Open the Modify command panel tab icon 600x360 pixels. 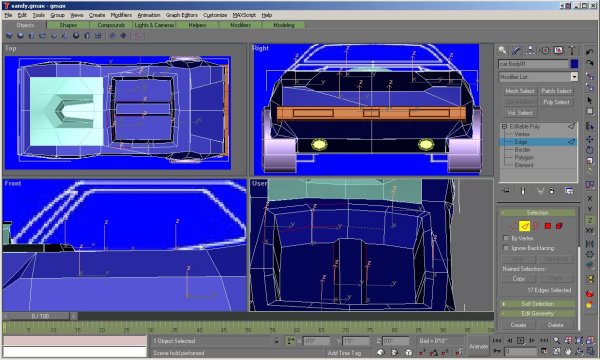click(516, 50)
